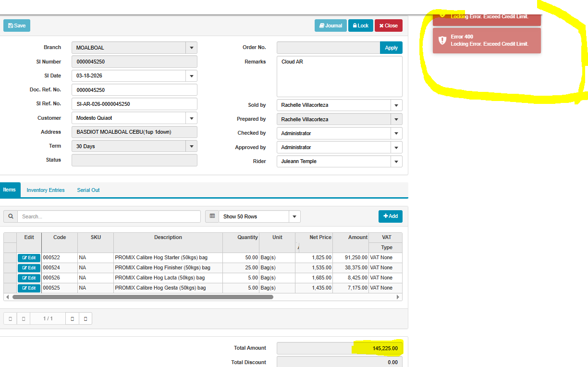Switch to the Serial Out tab
This screenshot has width=588, height=367.
coord(88,190)
